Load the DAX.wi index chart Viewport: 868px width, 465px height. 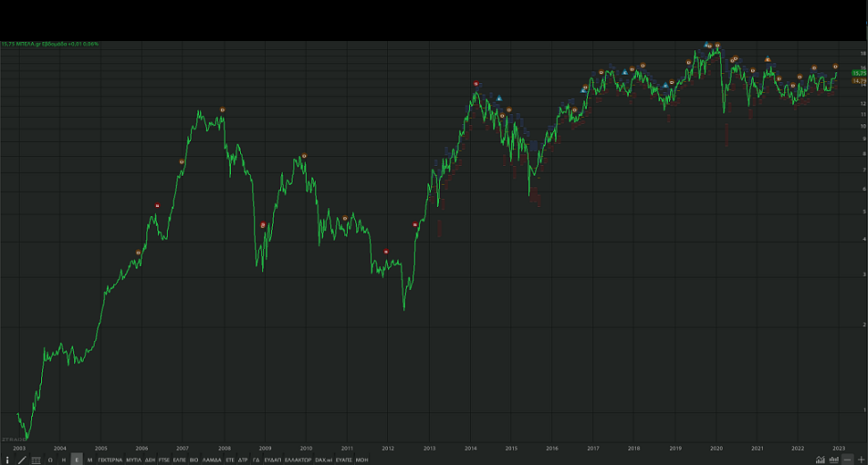[x=323, y=460]
